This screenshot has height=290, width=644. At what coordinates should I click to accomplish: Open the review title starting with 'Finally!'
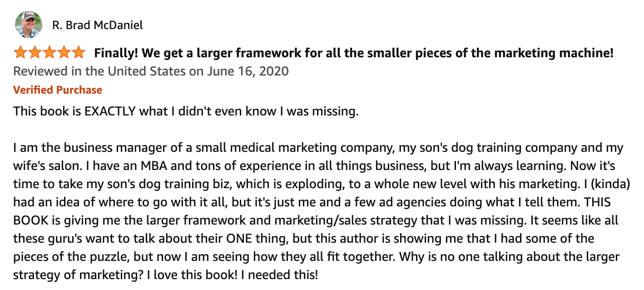coord(354,53)
